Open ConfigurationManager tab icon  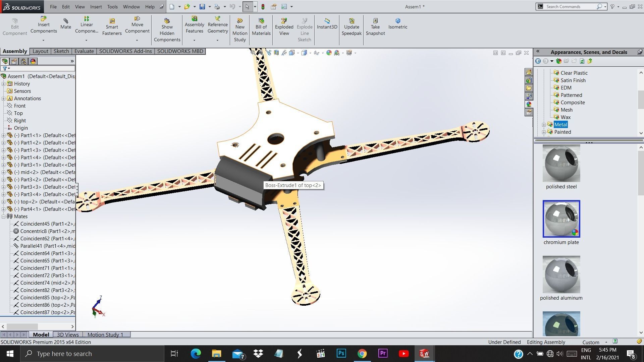click(23, 61)
